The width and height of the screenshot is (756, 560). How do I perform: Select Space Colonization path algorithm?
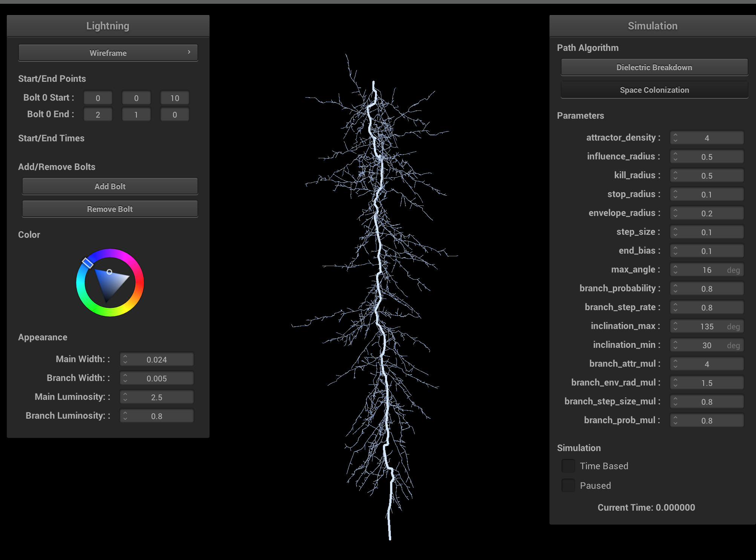654,90
